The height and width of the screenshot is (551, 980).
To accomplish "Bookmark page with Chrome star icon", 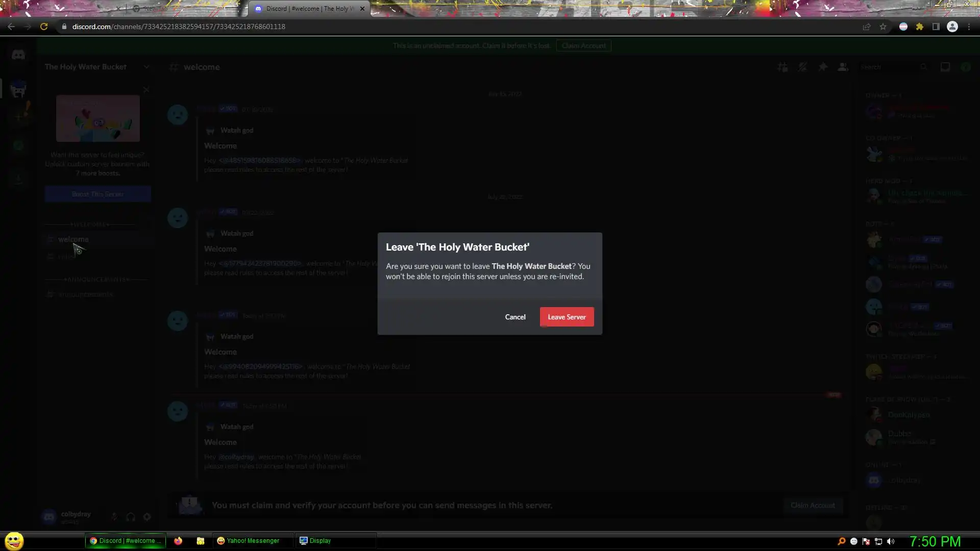I will tap(883, 27).
